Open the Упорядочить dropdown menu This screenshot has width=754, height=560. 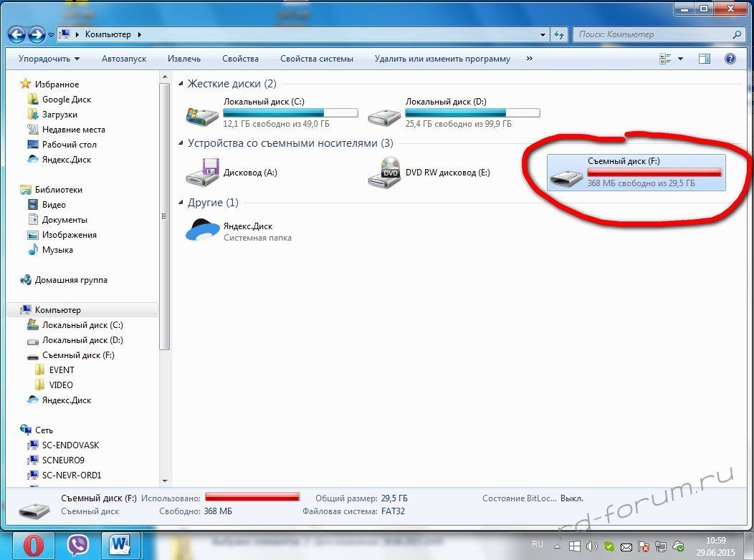[x=49, y=59]
